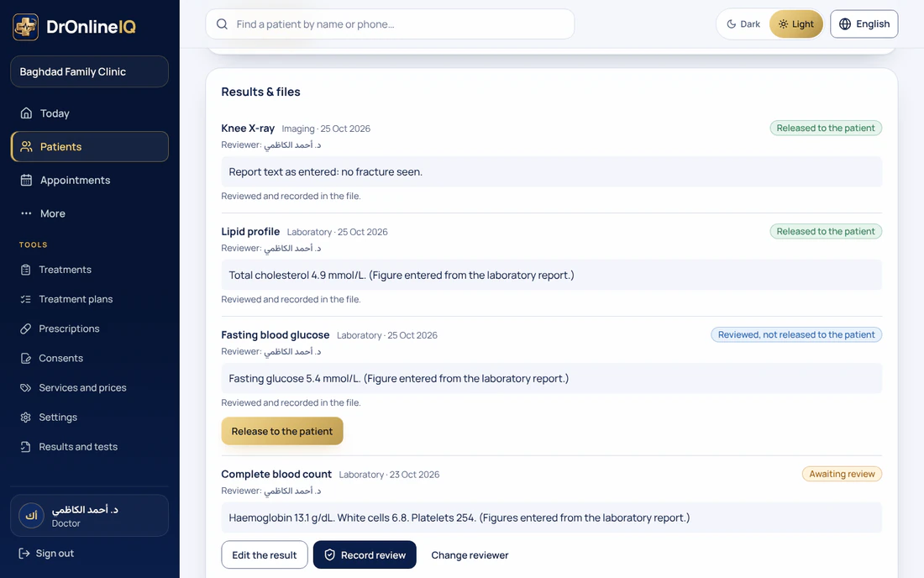Image resolution: width=924 pixels, height=578 pixels.
Task: Click the More ellipsis icon
Action: click(26, 213)
